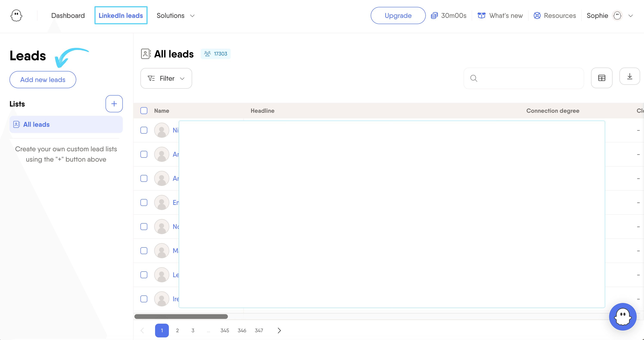
Task: Click Add new leads button
Action: 43,79
